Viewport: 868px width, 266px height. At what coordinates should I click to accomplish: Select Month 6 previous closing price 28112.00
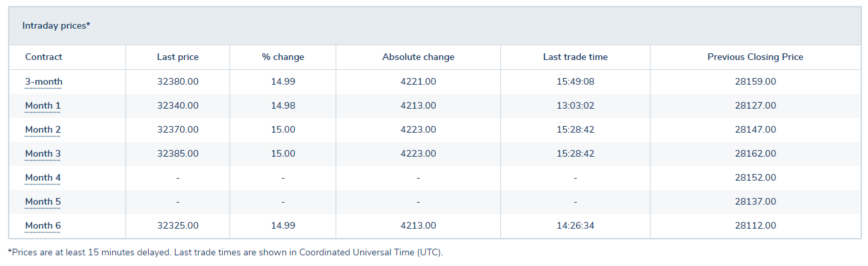pyautogui.click(x=755, y=225)
